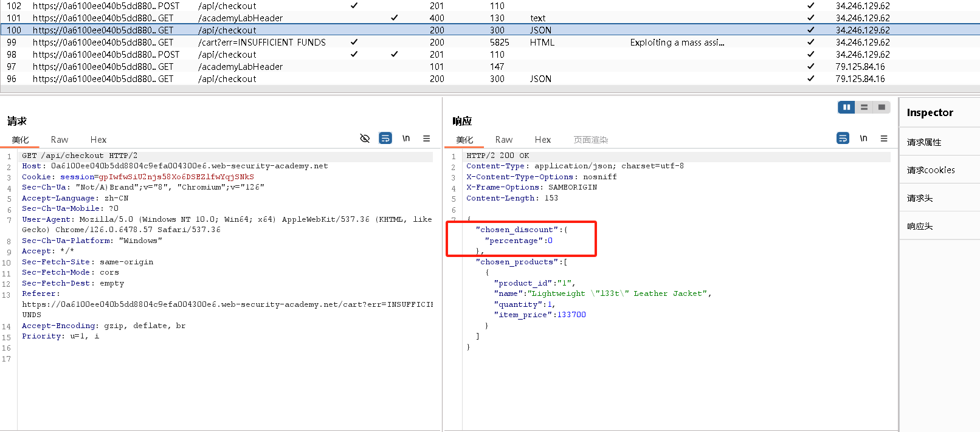Toggle hidden characters eye icon in request pane
Viewport: 980px width, 432px height.
pos(365,139)
